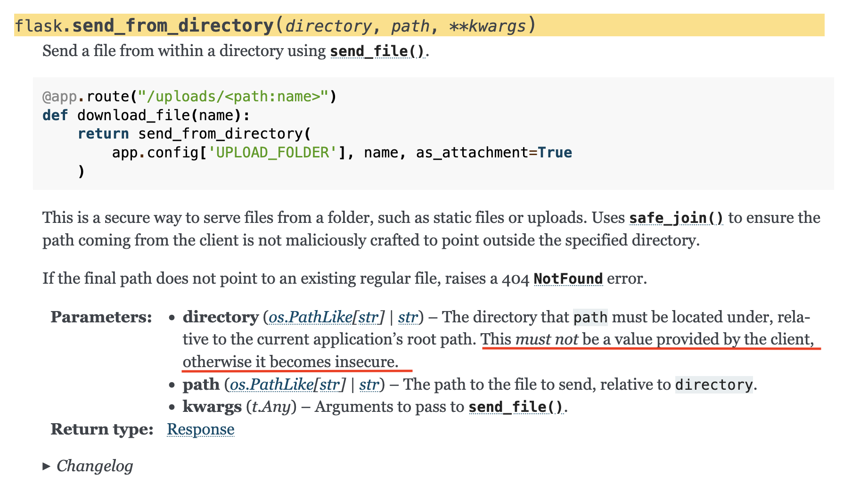Expand the Changelog disclosure triangle
The height and width of the screenshot is (492, 868).
pyautogui.click(x=46, y=466)
